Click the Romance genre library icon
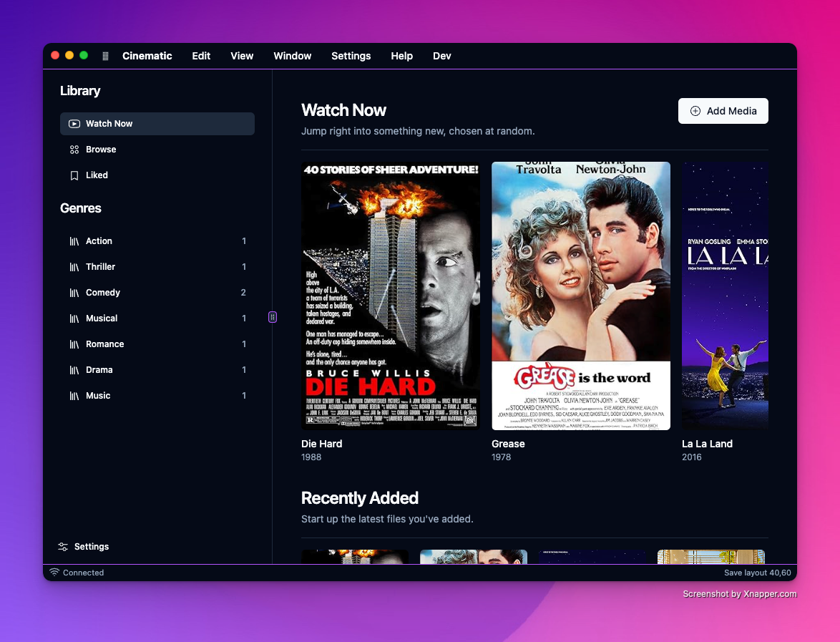This screenshot has width=840, height=642. click(x=74, y=344)
